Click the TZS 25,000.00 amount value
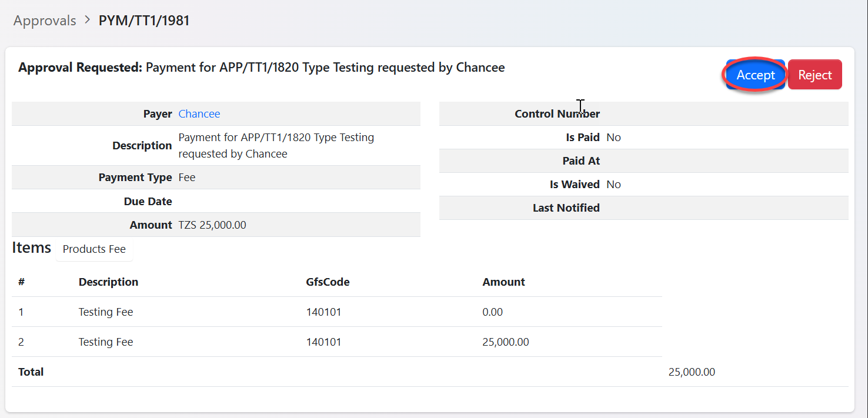Image resolution: width=868 pixels, height=418 pixels. 212,225
